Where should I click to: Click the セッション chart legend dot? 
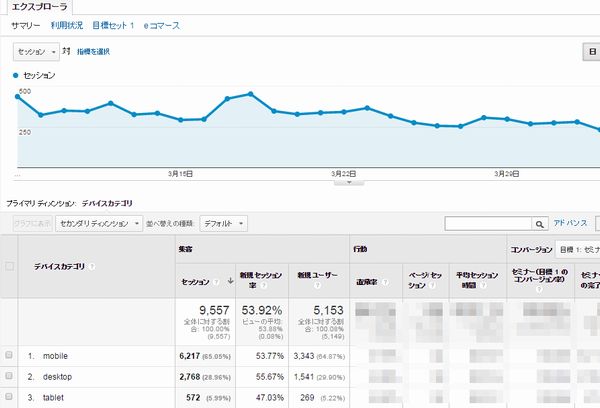16,75
